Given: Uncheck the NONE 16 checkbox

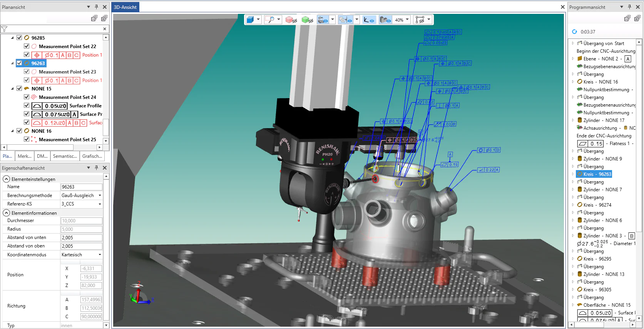Looking at the screenshot, I should [19, 131].
